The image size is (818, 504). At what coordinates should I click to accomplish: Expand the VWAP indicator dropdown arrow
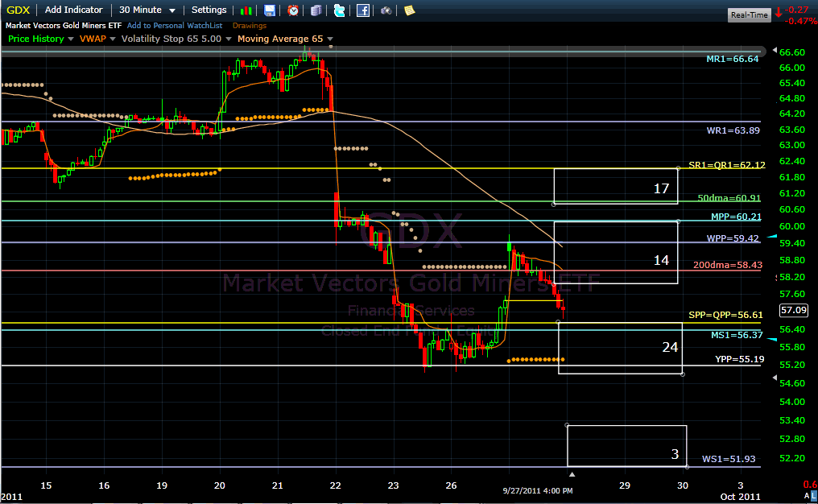coord(112,39)
